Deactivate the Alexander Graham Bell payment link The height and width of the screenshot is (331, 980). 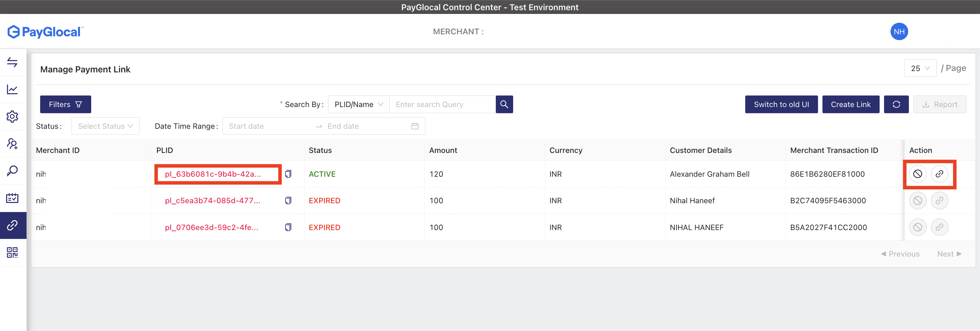pos(918,174)
